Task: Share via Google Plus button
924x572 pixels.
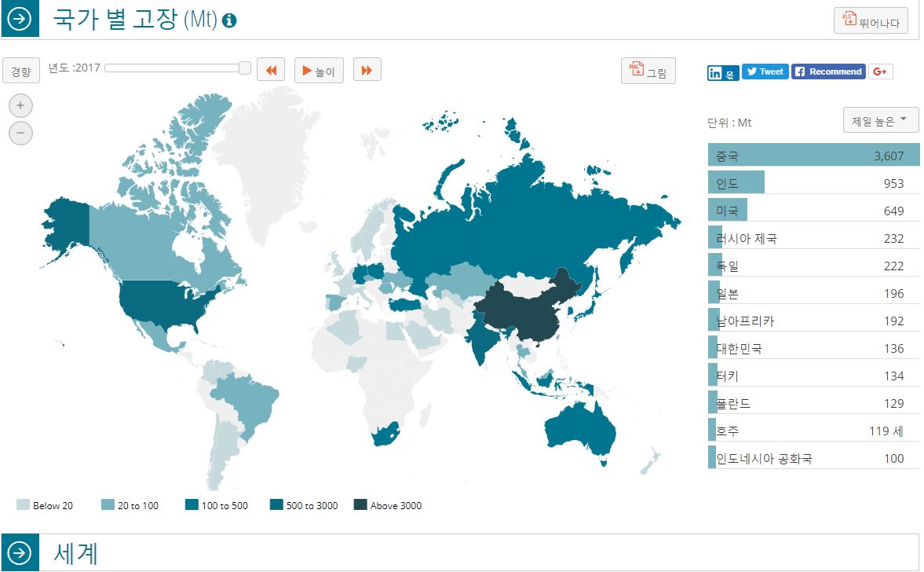Action: click(x=880, y=71)
